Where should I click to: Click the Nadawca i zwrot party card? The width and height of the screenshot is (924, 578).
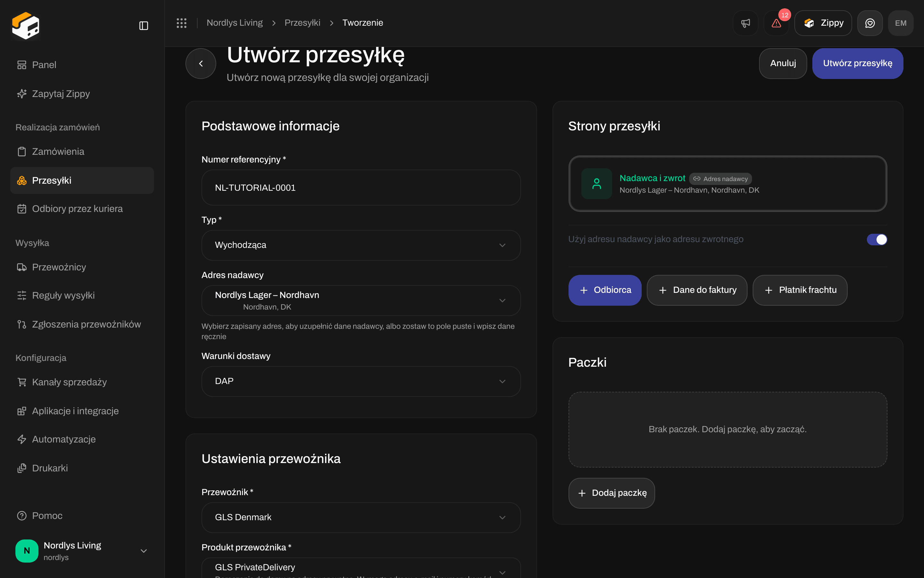[x=727, y=183]
